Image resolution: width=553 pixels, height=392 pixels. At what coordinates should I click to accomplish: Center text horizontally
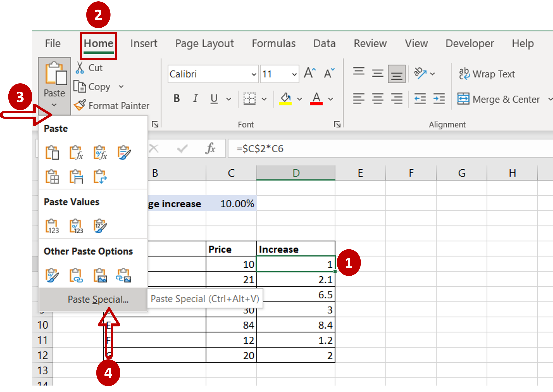(x=378, y=99)
